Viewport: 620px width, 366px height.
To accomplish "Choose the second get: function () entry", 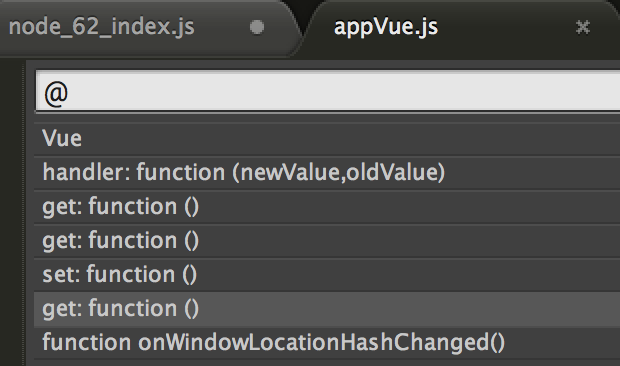I will coord(327,240).
